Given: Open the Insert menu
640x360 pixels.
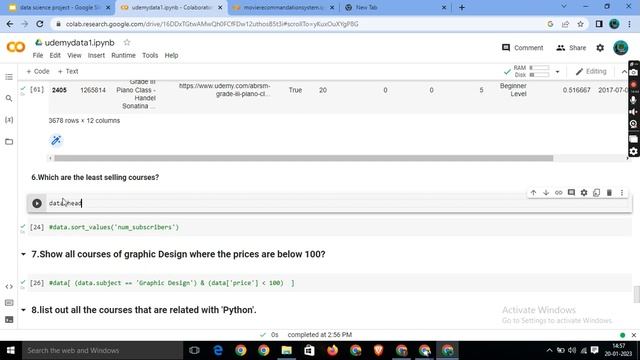Looking at the screenshot, I should pos(96,56).
